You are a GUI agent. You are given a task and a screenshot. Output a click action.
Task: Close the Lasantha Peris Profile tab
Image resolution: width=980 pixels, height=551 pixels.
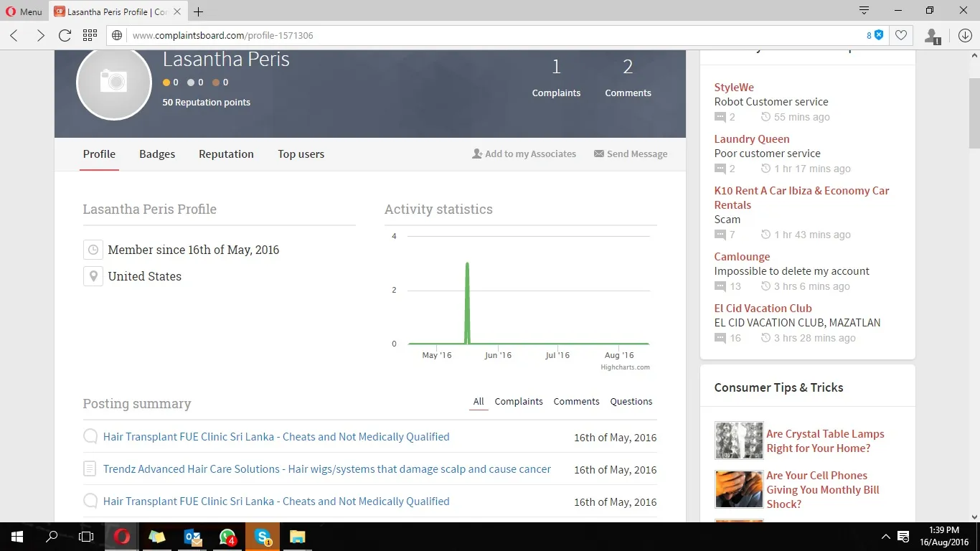[177, 11]
